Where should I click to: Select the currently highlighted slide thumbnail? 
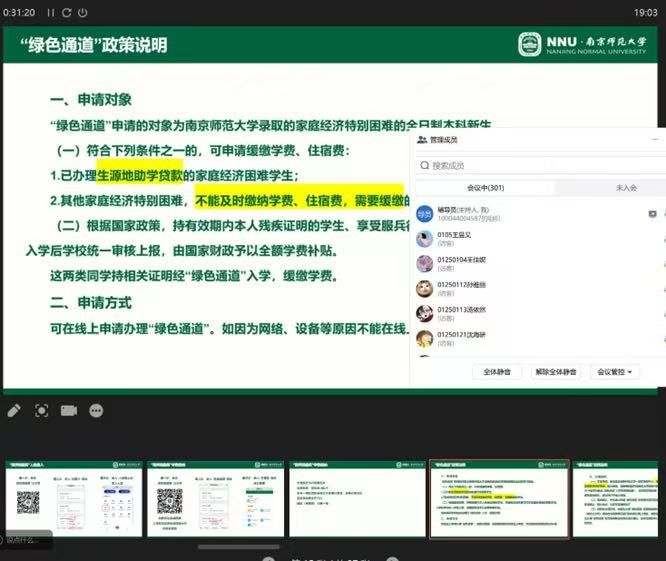(499, 499)
